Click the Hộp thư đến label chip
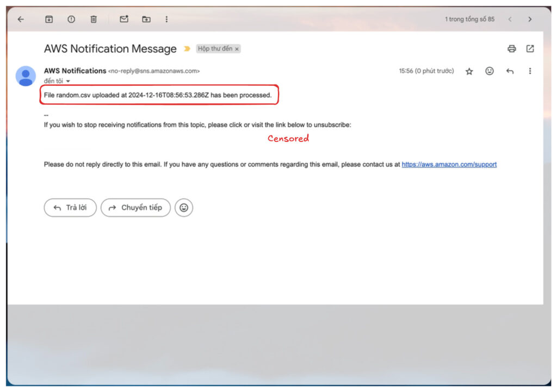The image size is (557, 392). [x=215, y=48]
